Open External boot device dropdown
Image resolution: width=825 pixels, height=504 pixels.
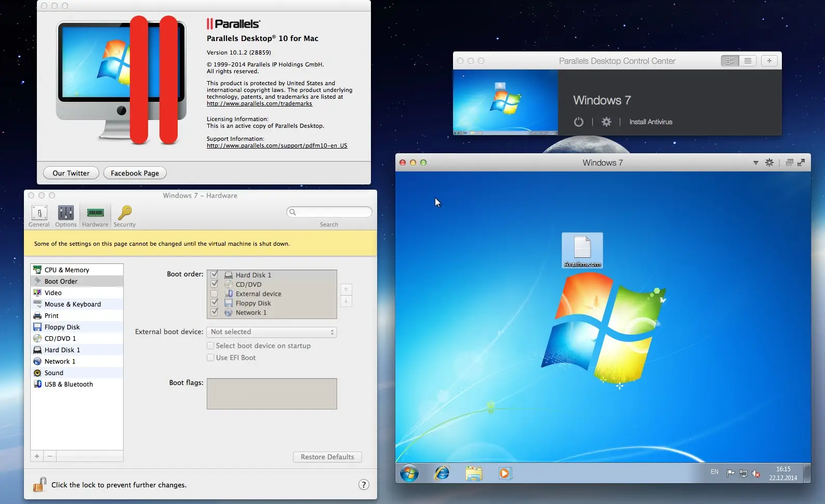(x=272, y=332)
